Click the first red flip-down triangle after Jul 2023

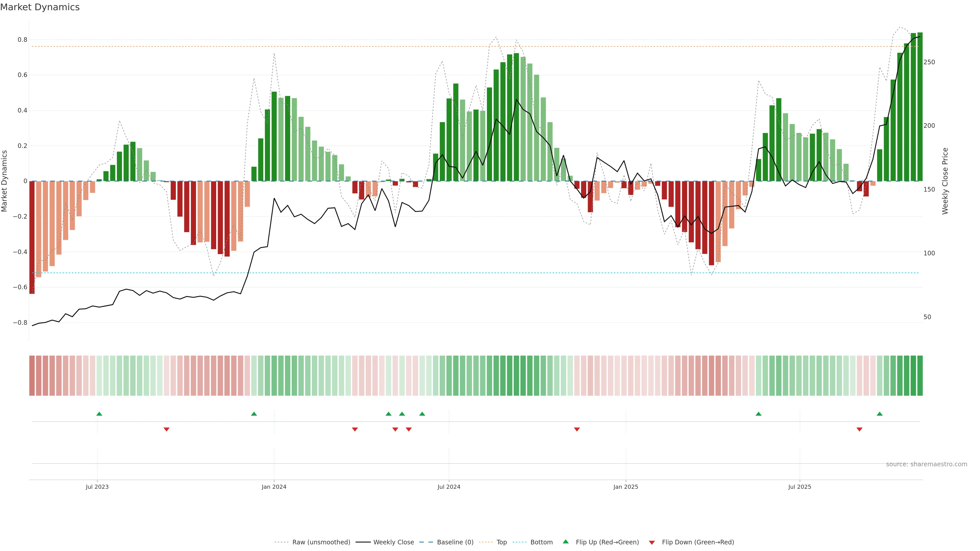pos(166,429)
